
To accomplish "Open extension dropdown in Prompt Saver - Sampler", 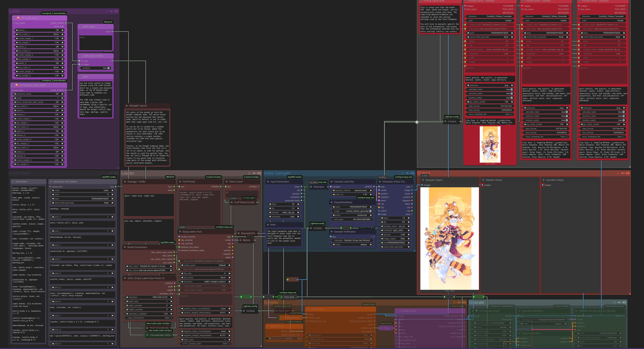I will coord(490,85).
